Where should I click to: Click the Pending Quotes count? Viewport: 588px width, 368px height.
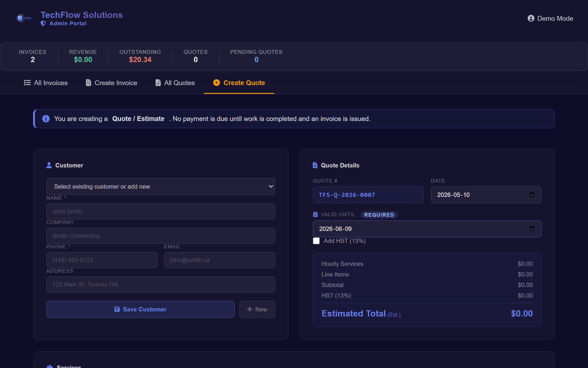(x=256, y=60)
